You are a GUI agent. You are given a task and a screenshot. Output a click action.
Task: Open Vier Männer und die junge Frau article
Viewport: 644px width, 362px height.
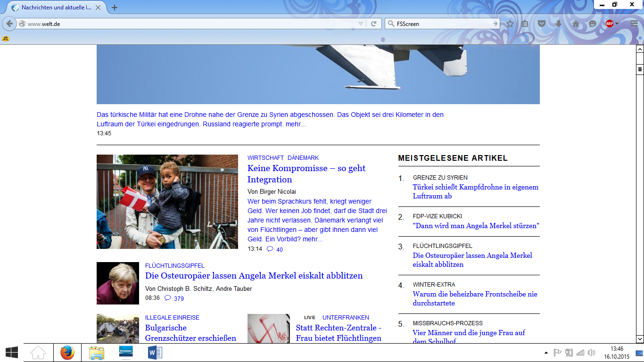[469, 337]
